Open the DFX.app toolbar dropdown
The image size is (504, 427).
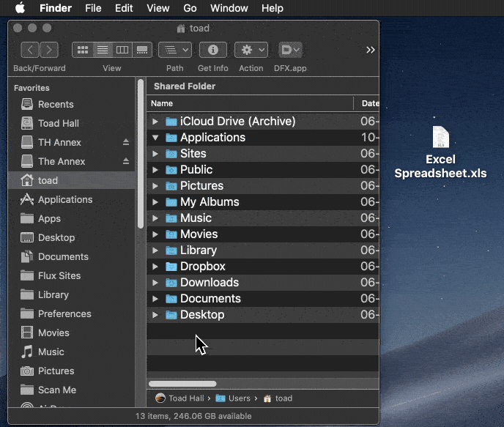point(290,50)
